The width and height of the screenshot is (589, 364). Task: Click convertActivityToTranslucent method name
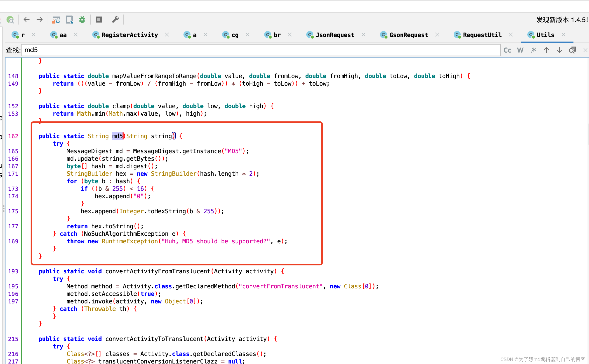pyautogui.click(x=154, y=339)
